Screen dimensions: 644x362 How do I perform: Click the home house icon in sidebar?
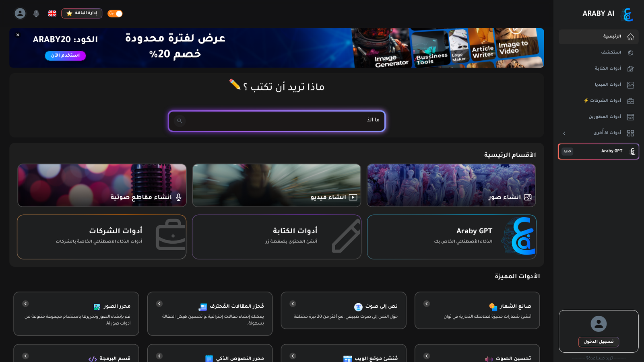tap(631, 37)
